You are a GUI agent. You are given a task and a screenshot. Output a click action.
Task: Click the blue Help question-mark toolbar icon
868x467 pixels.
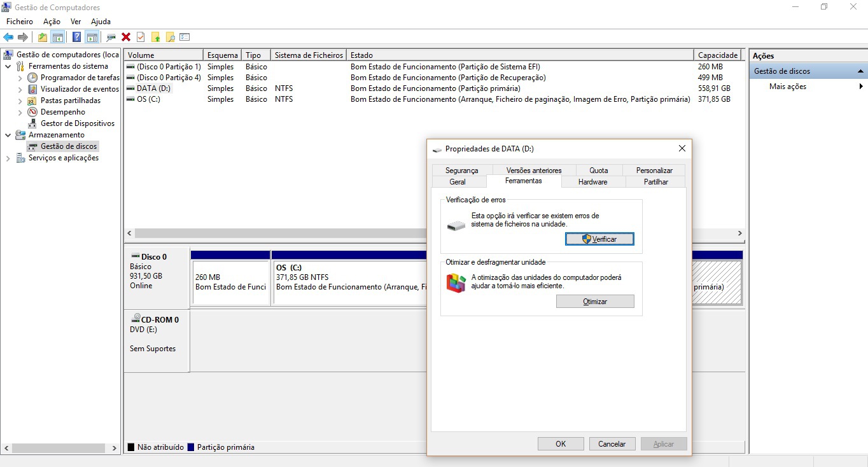tap(76, 38)
